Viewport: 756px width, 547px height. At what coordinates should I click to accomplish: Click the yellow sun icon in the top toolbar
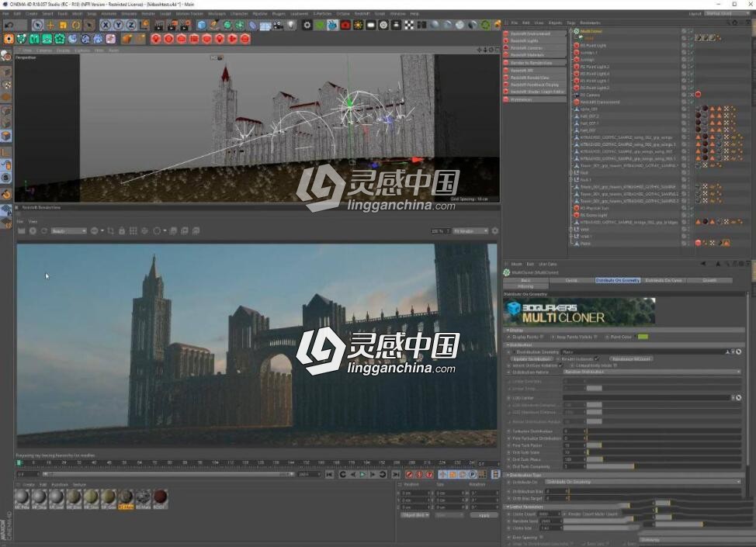pos(358,25)
